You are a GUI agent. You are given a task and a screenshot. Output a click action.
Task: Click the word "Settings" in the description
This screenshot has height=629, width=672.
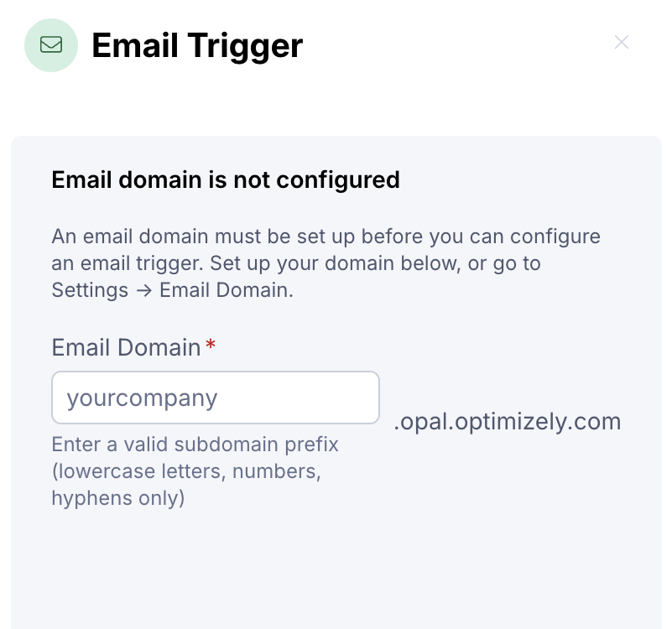(90, 290)
